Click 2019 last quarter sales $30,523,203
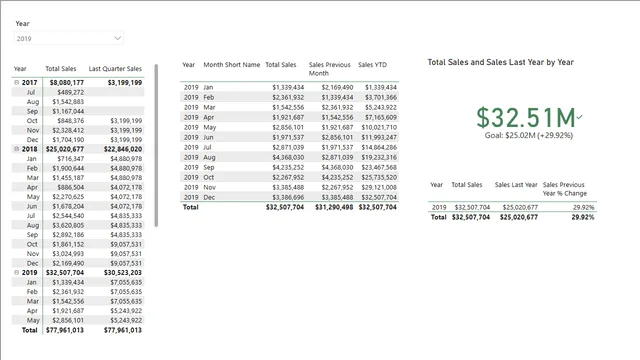Viewport: 640px width, 360px height. click(123, 272)
